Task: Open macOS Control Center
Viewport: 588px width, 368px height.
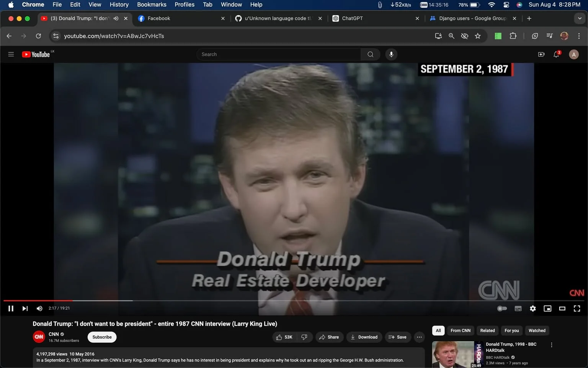Action: [506, 5]
